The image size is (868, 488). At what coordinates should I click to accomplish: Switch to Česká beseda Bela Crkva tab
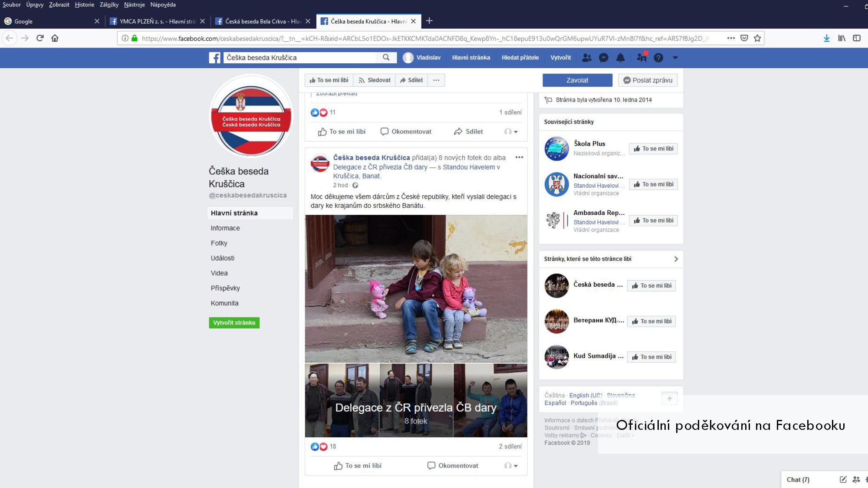[263, 21]
